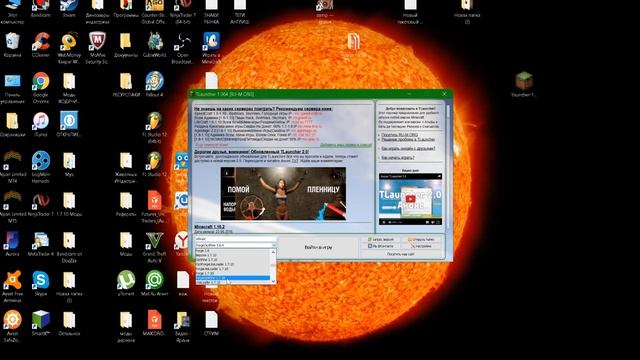Open Mail.Ru Agent shortcut
Screen dimensions: 640x360
[x=154, y=283]
